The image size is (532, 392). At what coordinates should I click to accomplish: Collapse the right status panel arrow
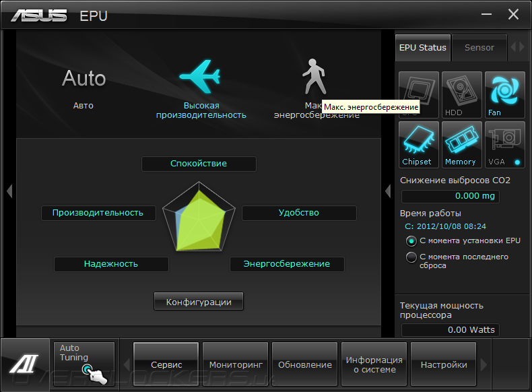388,191
